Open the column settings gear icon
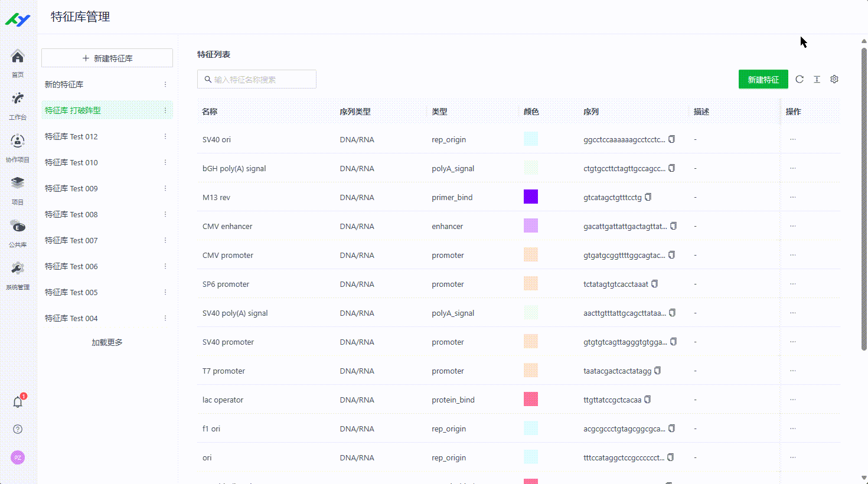The image size is (868, 484). click(834, 79)
